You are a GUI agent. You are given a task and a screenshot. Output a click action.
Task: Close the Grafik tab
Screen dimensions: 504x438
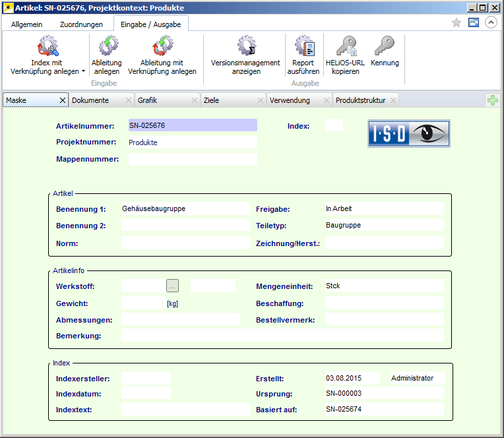pyautogui.click(x=195, y=100)
